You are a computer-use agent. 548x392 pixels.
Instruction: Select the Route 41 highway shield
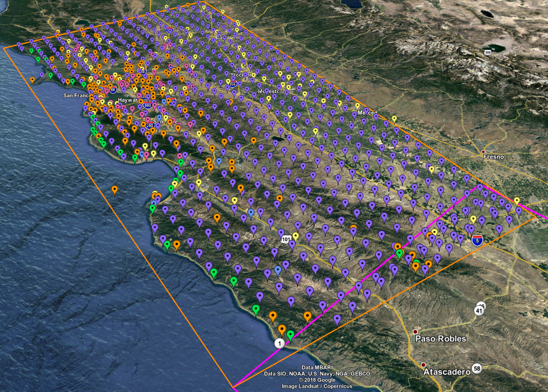[x=479, y=311]
